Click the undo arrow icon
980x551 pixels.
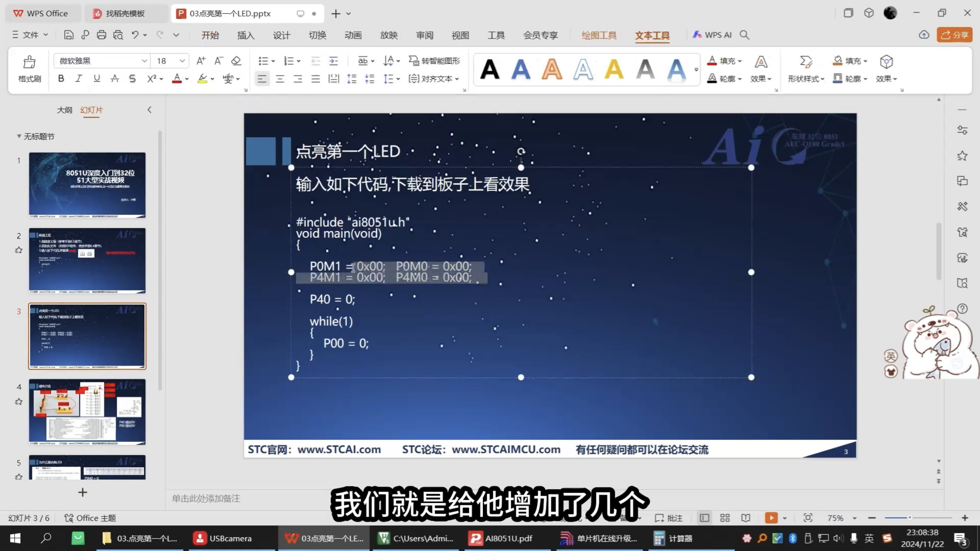pos(135,35)
